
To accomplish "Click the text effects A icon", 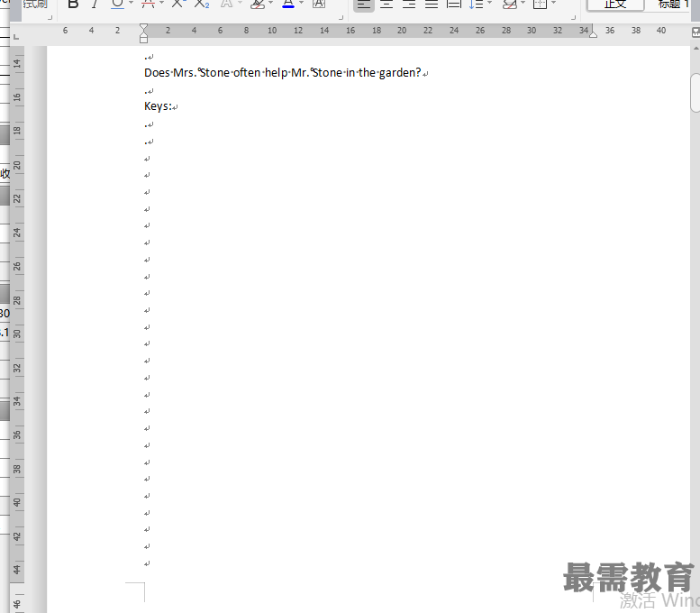I will coord(227,4).
